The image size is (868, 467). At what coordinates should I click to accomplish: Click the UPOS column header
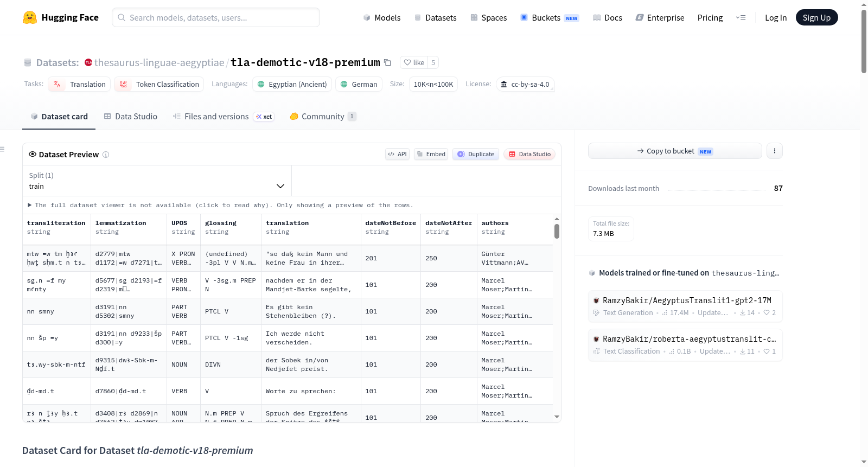point(184,227)
